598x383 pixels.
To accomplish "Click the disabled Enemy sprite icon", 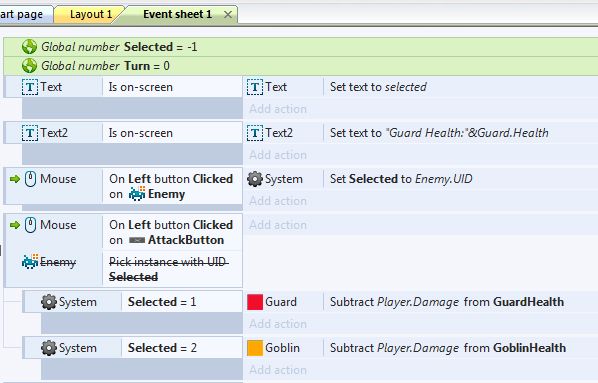I will coord(30,262).
